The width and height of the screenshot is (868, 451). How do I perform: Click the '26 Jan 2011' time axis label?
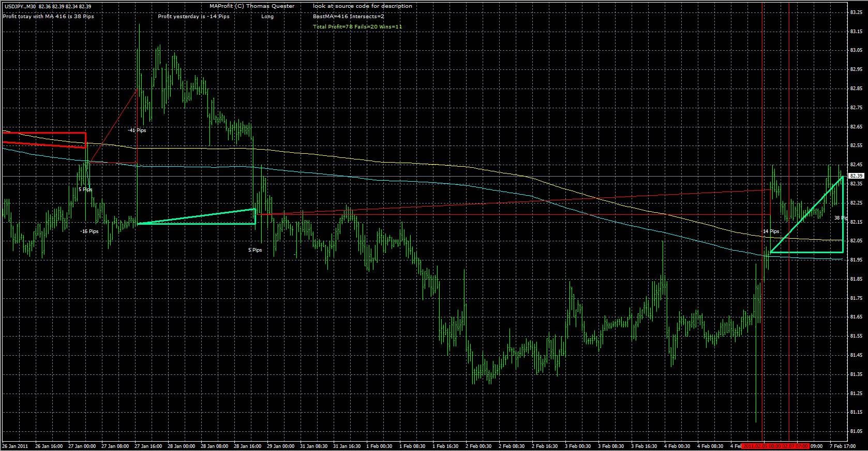pos(16,446)
